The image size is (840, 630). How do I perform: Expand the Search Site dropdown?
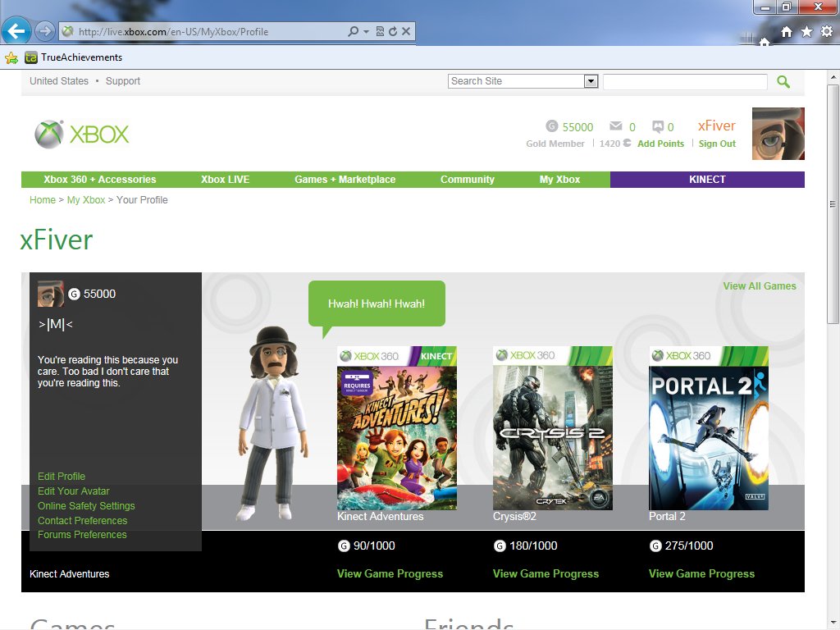pyautogui.click(x=591, y=81)
